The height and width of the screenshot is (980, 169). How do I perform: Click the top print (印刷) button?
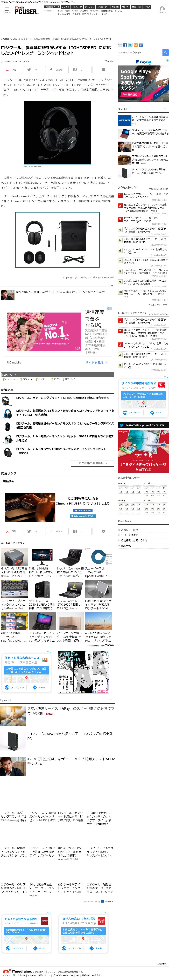pyautogui.click(x=12, y=70)
